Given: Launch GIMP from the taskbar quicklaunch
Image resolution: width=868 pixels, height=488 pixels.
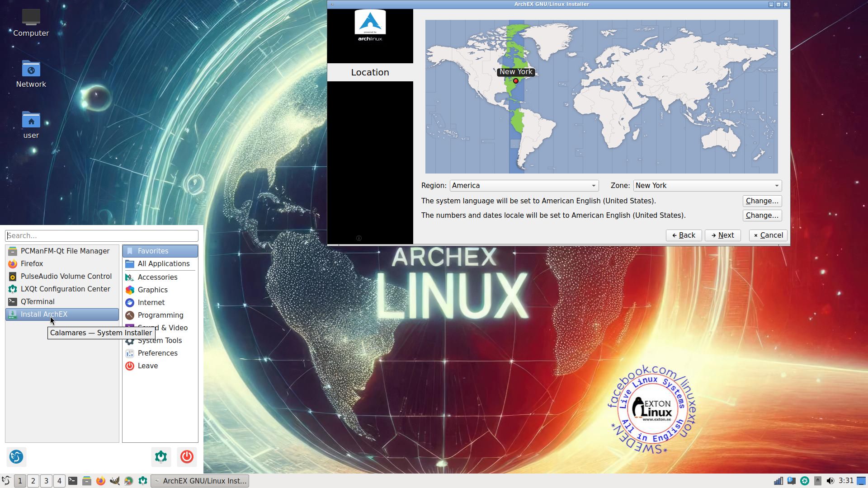Looking at the screenshot, I should coord(115,481).
